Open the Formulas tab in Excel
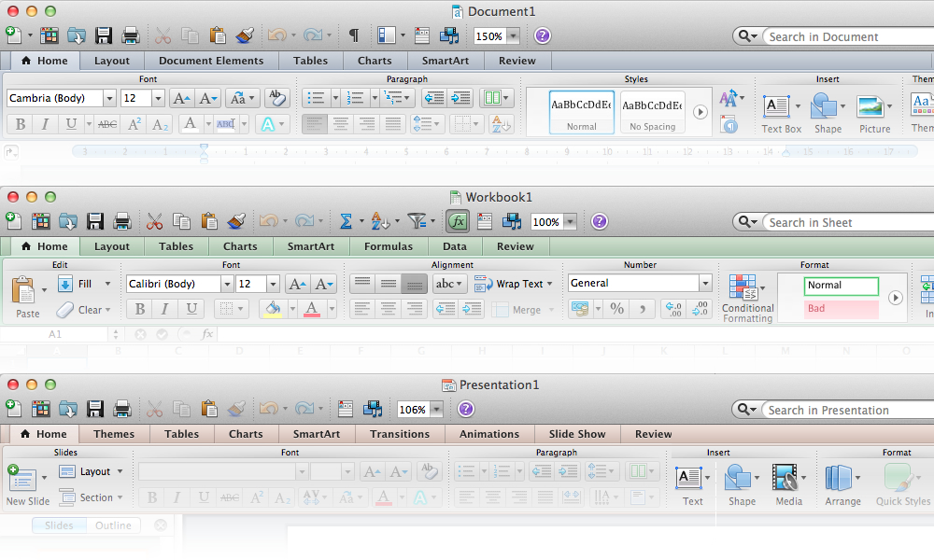Image resolution: width=934 pixels, height=560 pixels. click(388, 245)
